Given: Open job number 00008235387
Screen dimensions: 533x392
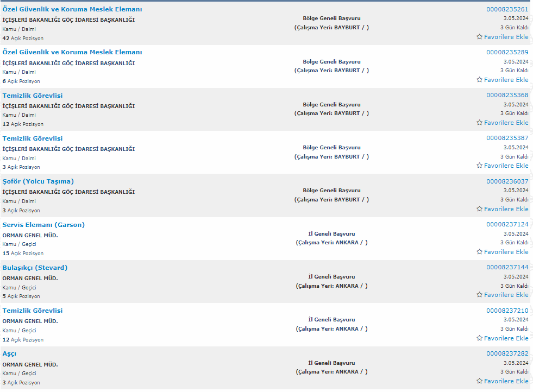Looking at the screenshot, I should pyautogui.click(x=507, y=138).
